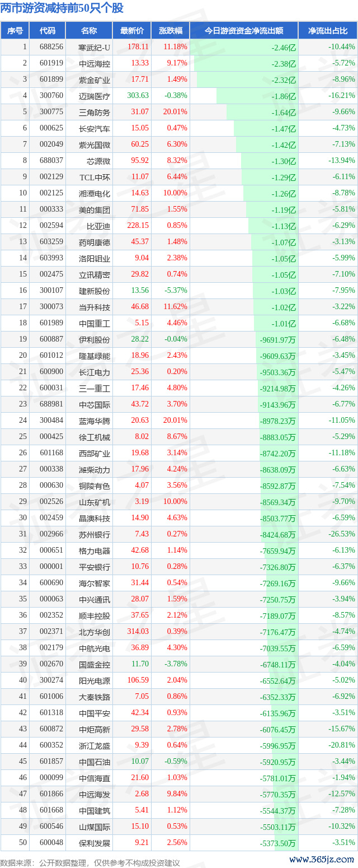Sort by the 最新价 column header
The width and height of the screenshot is (358, 868).
tap(132, 31)
